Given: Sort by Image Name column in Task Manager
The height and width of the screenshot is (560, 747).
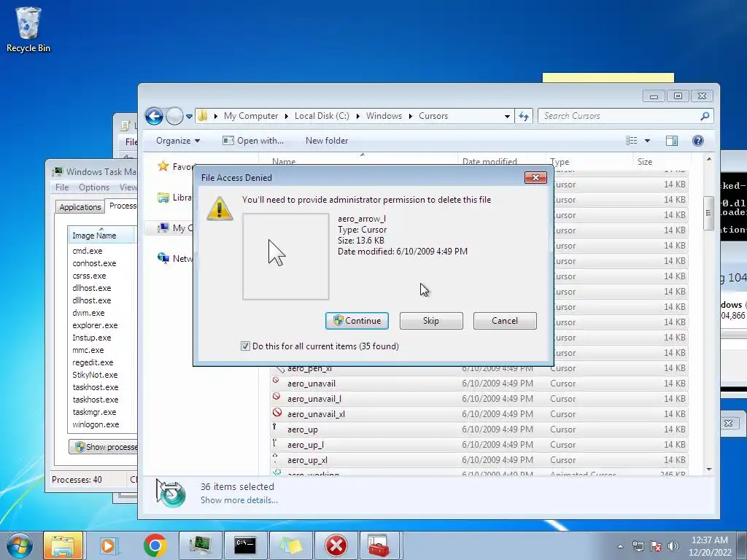Looking at the screenshot, I should pyautogui.click(x=101, y=236).
